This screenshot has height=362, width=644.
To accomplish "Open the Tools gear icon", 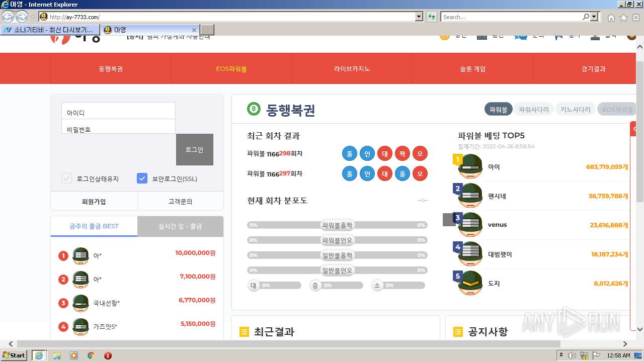I will point(636,18).
